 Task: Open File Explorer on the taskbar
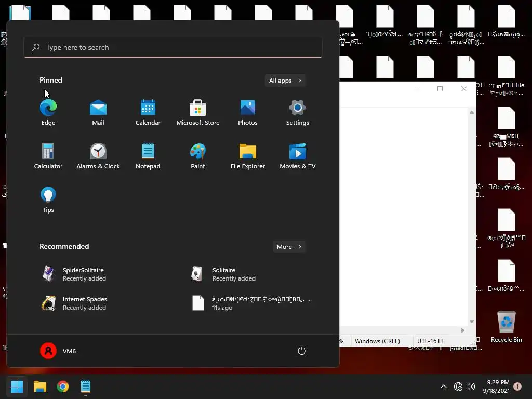click(39, 387)
